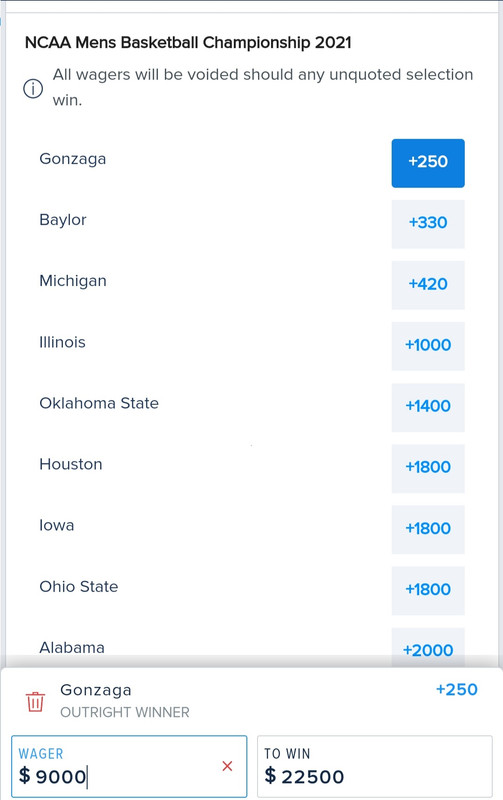Select Alabama +2000 odds
The height and width of the screenshot is (800, 503).
(x=428, y=647)
